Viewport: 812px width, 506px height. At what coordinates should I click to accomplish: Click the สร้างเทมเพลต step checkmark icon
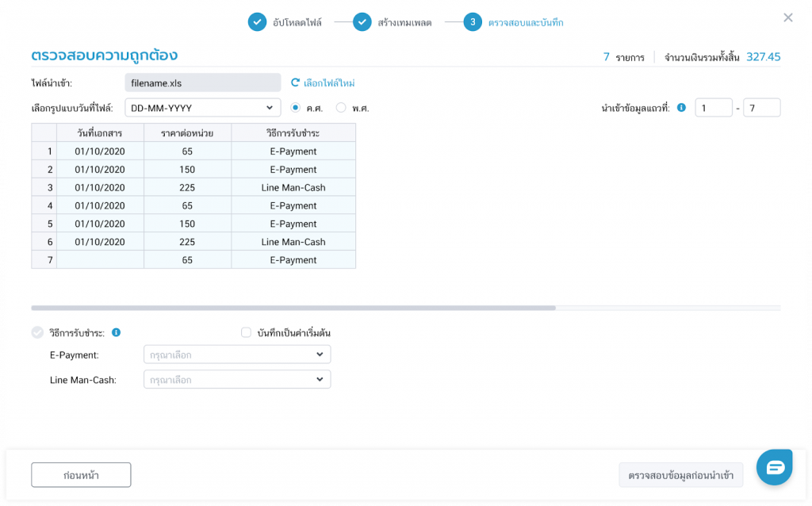(x=362, y=22)
